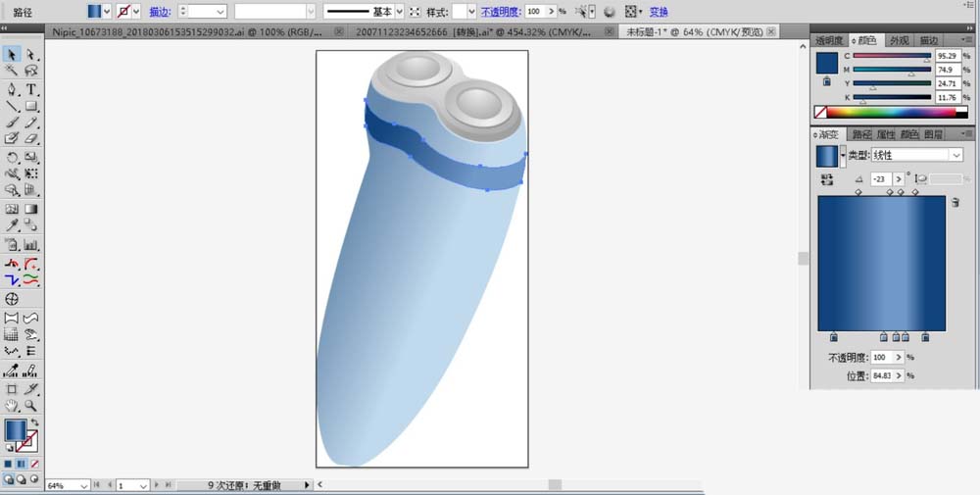980x495 pixels.
Task: Select the Column Graph tool
Action: 30,244
